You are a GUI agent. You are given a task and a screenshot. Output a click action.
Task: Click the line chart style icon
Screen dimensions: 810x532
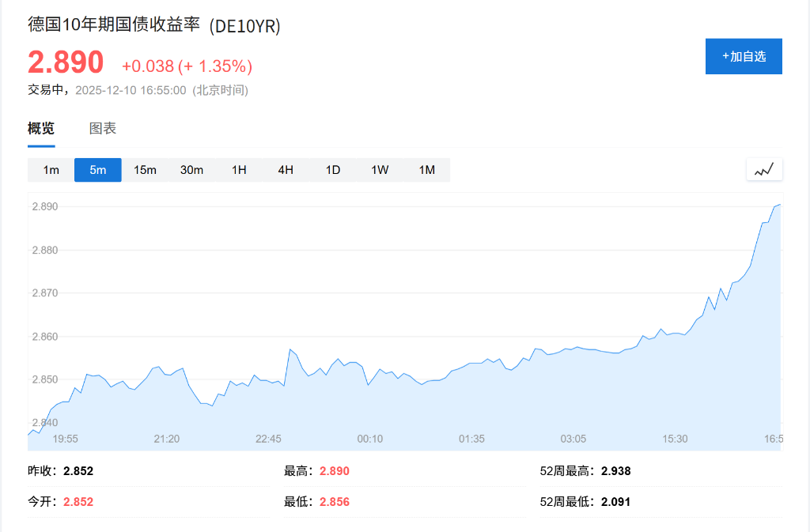[x=764, y=169]
